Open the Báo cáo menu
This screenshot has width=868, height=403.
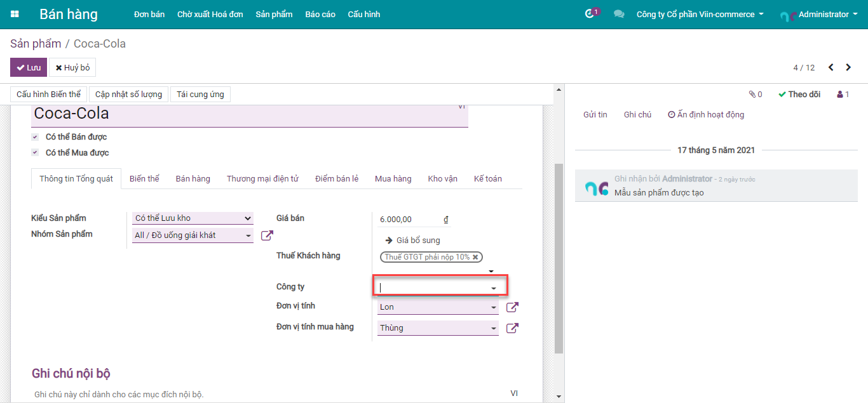[320, 14]
